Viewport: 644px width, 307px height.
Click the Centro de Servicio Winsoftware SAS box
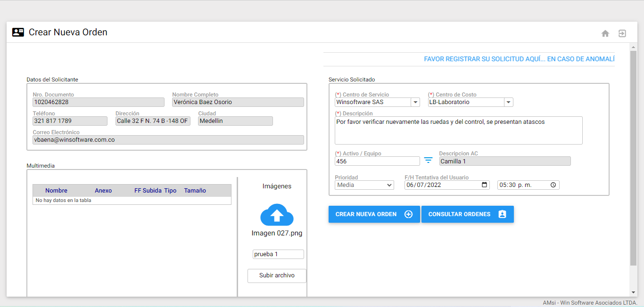[x=373, y=102]
